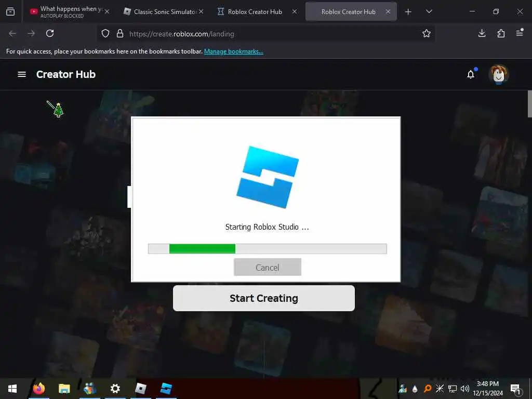532x399 pixels.
Task: Open the Creator Hub hamburger menu
Action: [22, 74]
